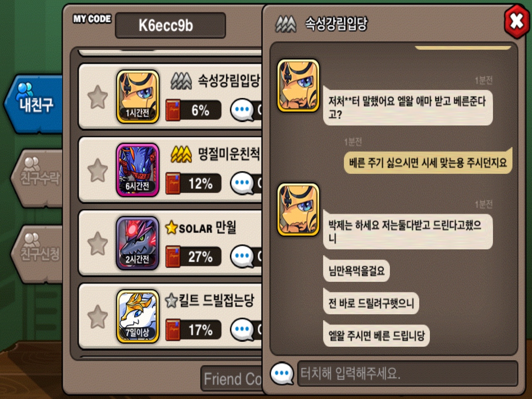Open chat bubble next to 27% friend
Screen dimensions: 532x399
click(242, 256)
